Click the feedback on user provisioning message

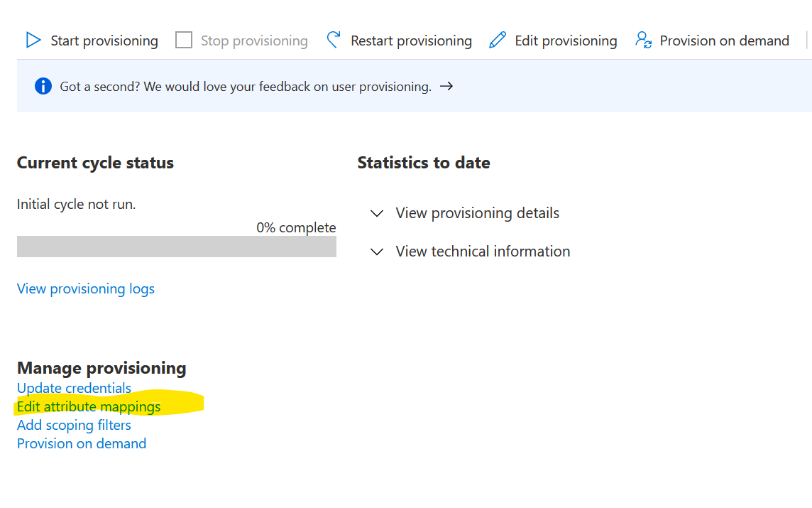pyautogui.click(x=246, y=87)
